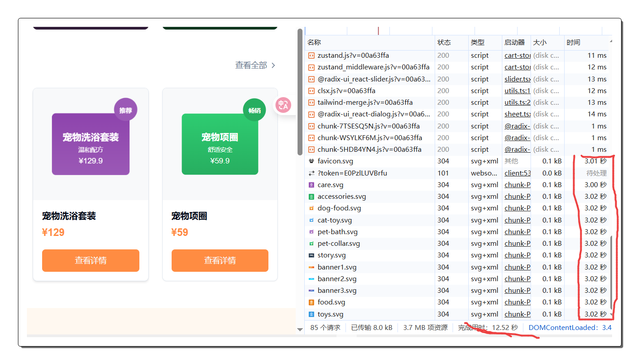
Task: Select chunk-5HDB4YN4.js request row
Action: point(458,150)
